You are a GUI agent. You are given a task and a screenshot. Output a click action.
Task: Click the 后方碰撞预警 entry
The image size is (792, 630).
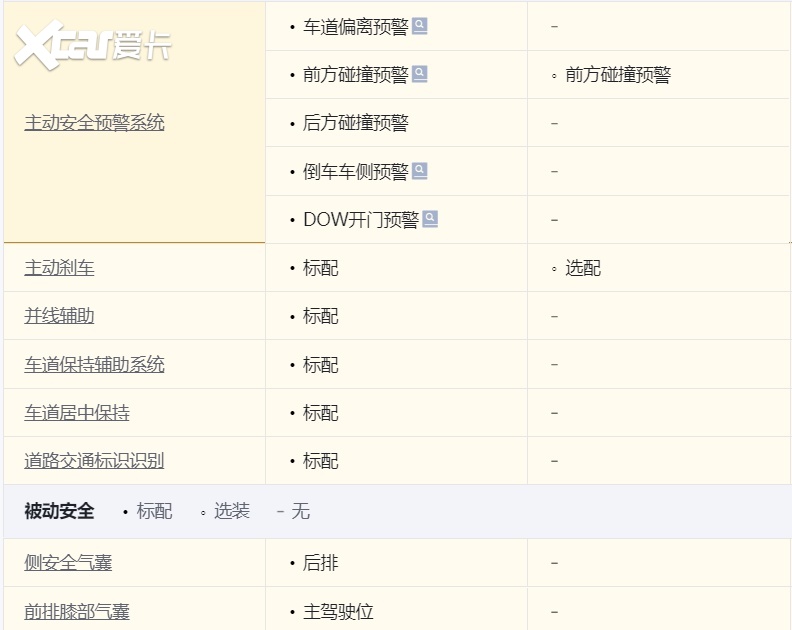tap(355, 123)
